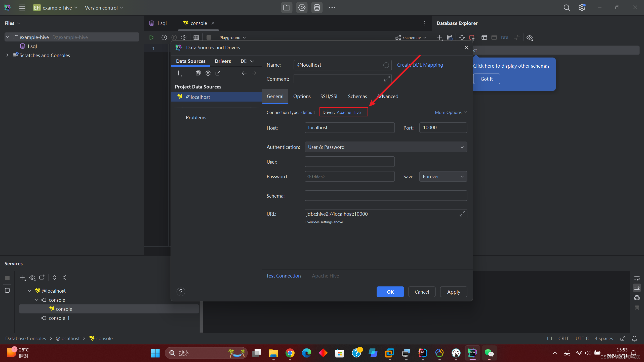The height and width of the screenshot is (362, 644).
Task: Expand the Comment field with arrows icon
Action: [x=387, y=79]
